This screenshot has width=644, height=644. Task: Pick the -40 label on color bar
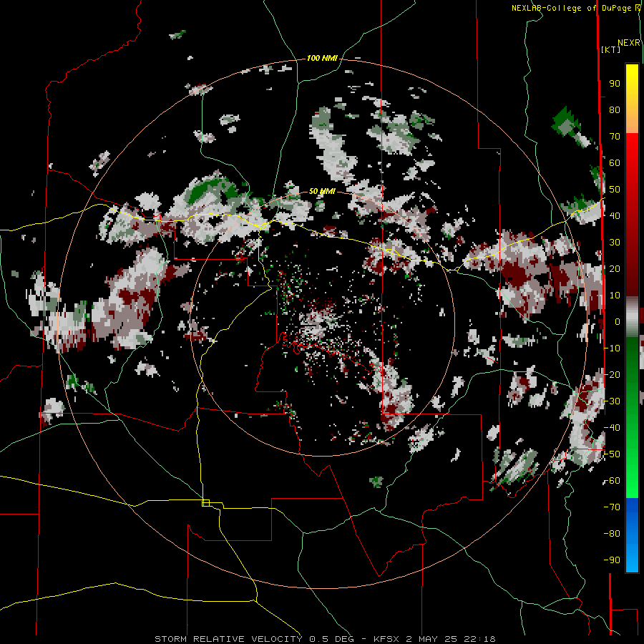612,428
